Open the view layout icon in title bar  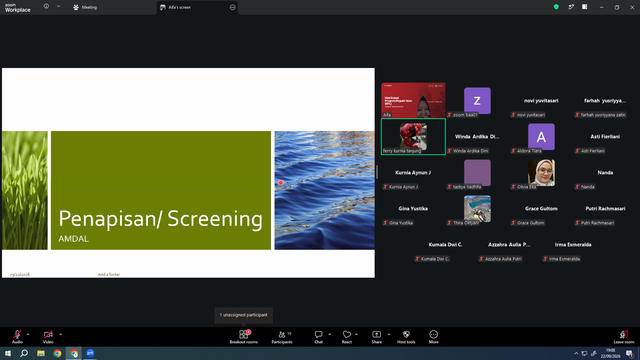coord(584,7)
